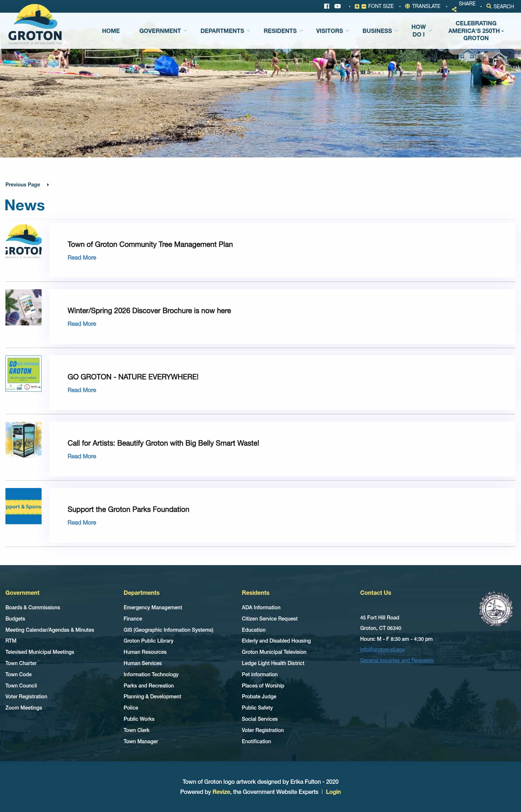
Task: Go to the Home menu item
Action: (111, 31)
